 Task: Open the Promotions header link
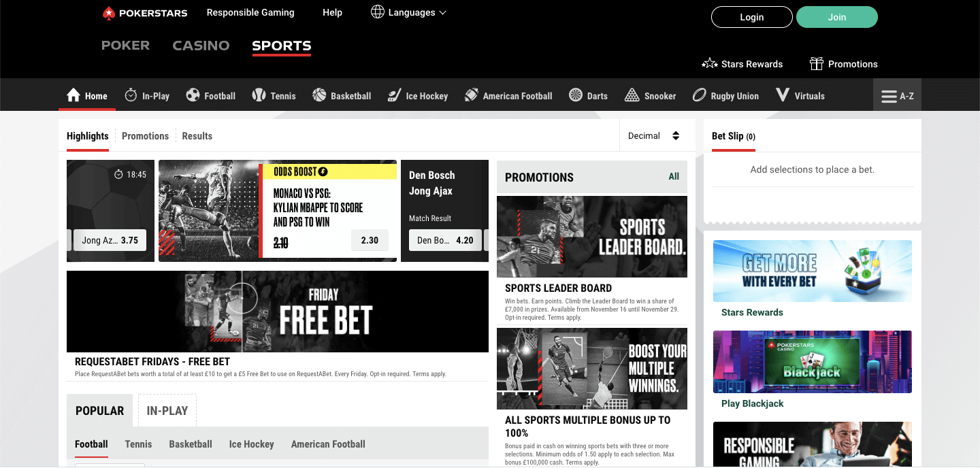click(844, 64)
